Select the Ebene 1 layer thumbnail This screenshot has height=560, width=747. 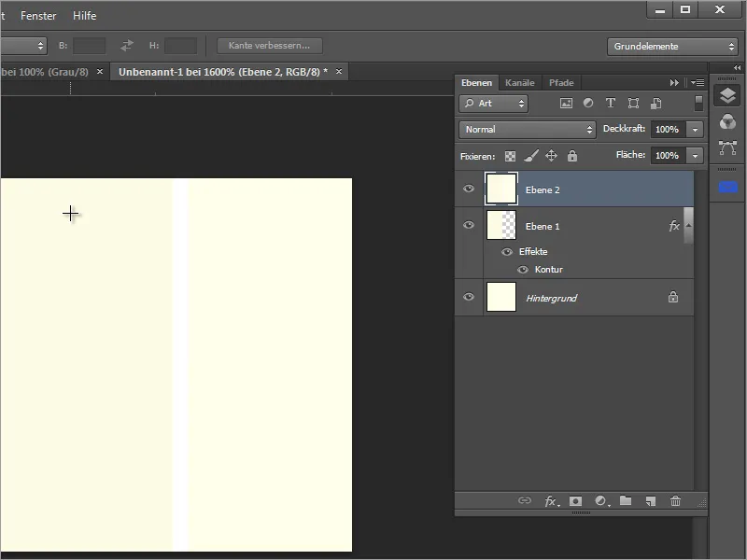coord(501,225)
